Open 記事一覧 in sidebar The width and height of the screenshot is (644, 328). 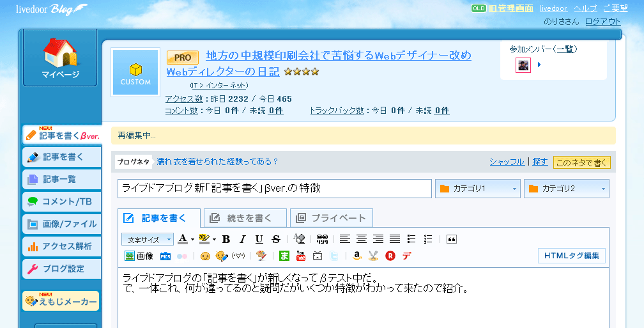click(x=61, y=179)
